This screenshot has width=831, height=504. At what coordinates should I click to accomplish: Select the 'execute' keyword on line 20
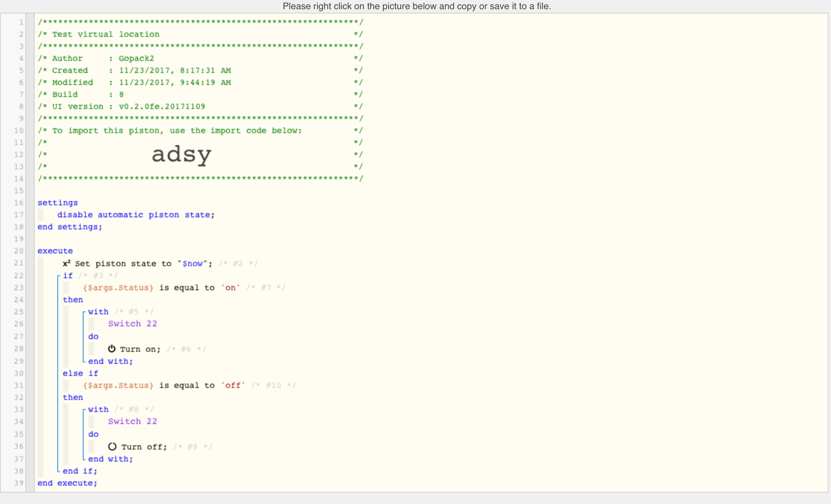click(55, 251)
